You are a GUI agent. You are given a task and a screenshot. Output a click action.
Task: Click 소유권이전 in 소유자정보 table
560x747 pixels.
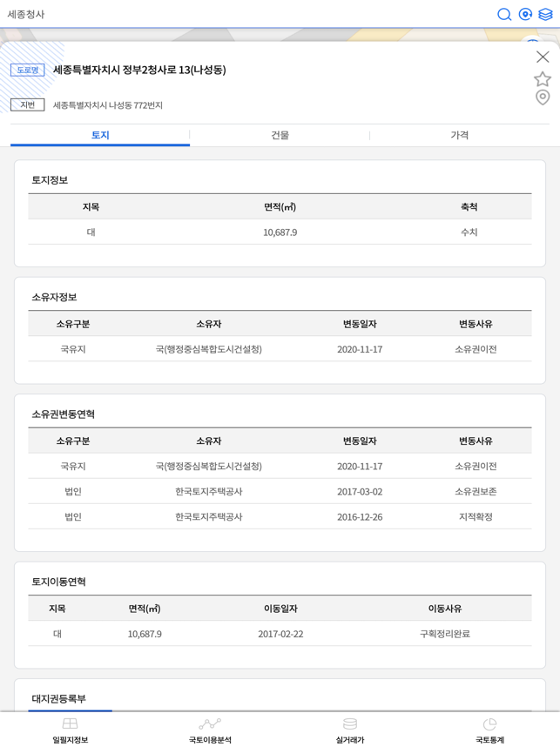point(476,349)
